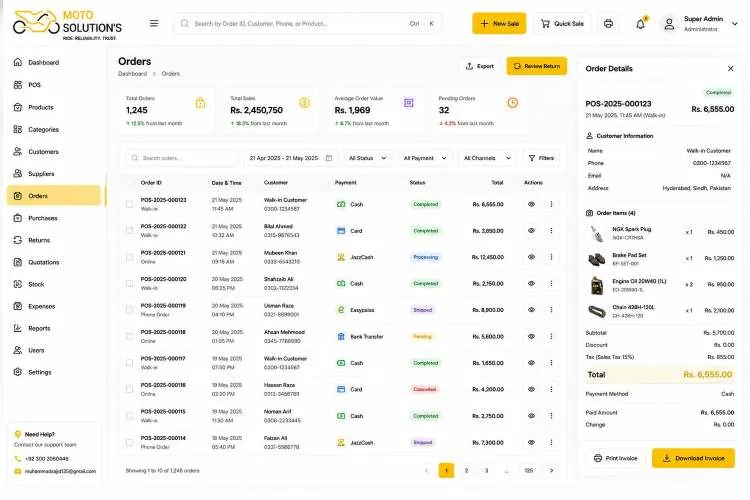Click the Engine Oil 20W40 thumbnail
The image size is (750, 500).
(x=596, y=286)
